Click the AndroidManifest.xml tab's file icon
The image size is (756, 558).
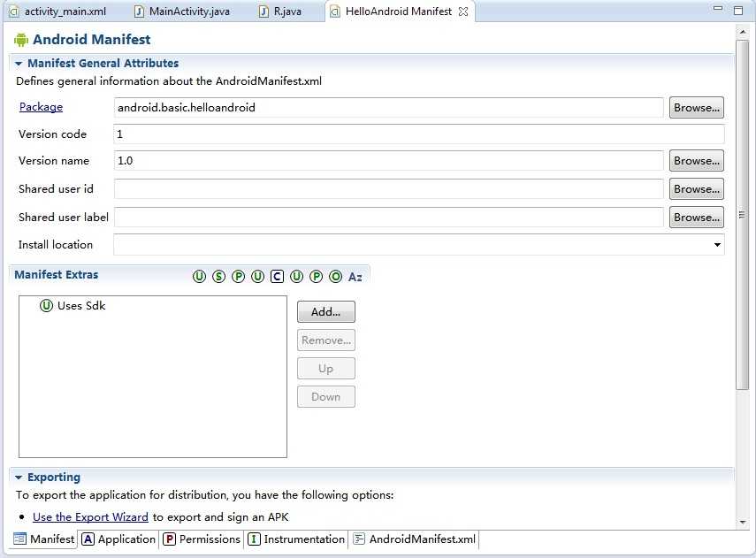pos(359,539)
